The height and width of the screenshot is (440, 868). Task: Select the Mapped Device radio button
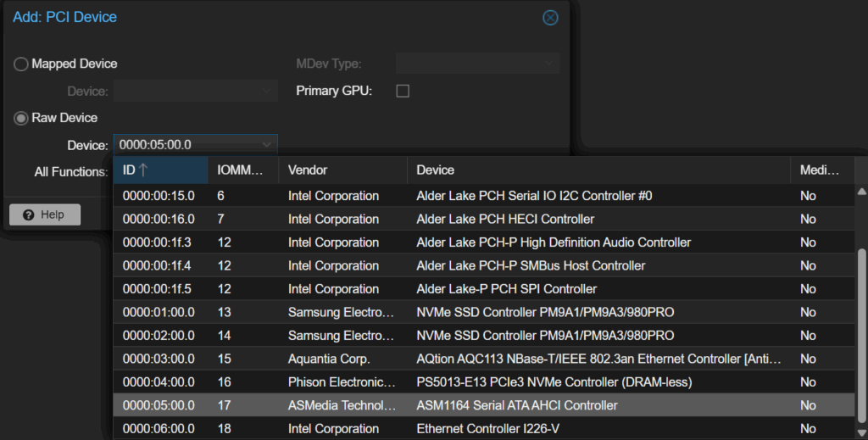coord(21,64)
